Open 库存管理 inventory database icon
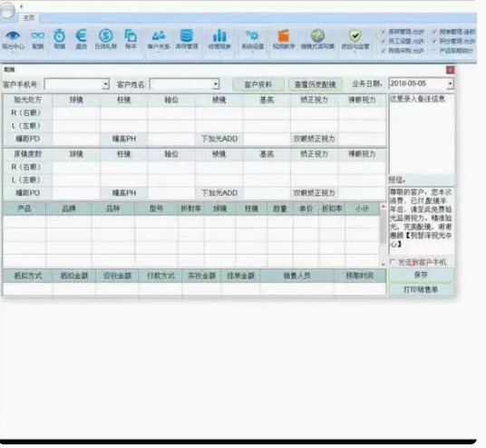The width and height of the screenshot is (486, 448). click(187, 39)
